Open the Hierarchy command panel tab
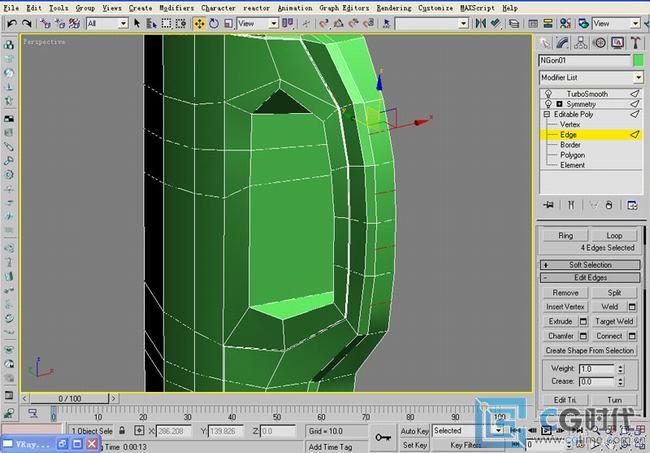The width and height of the screenshot is (650, 453). coord(581,43)
